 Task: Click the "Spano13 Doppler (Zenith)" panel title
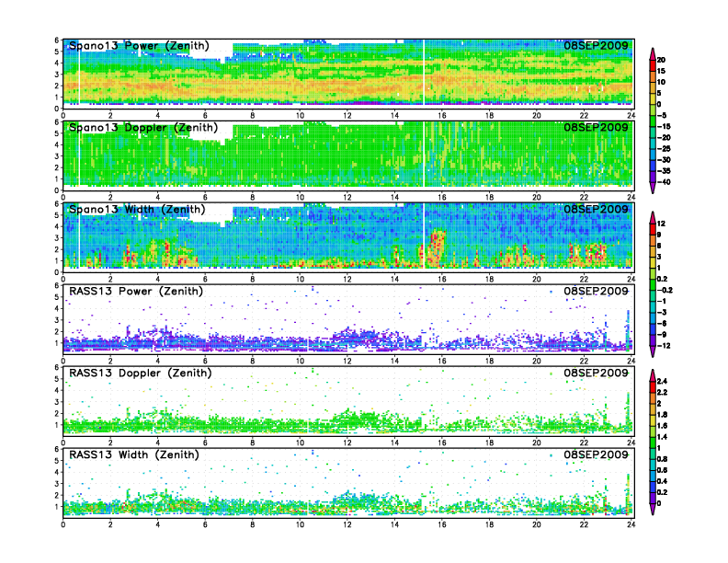(x=143, y=128)
